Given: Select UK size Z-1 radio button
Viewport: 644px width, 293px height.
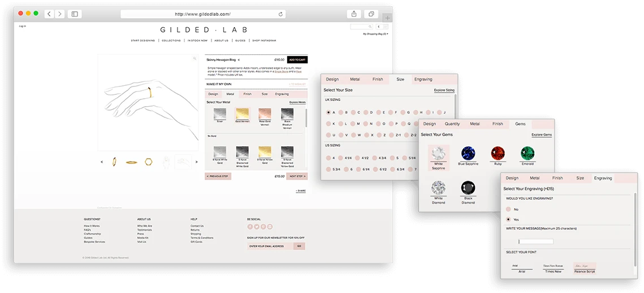Looking at the screenshot, I should [391, 135].
